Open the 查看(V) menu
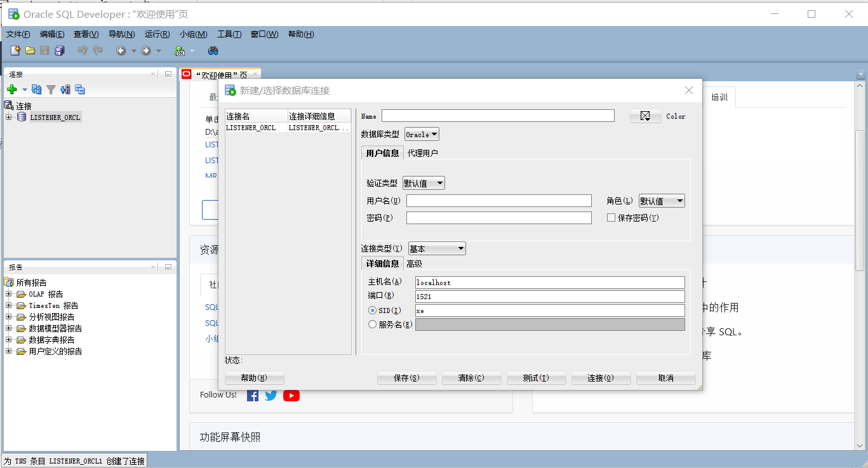Screen dimensions: 868x468 click(x=86, y=34)
